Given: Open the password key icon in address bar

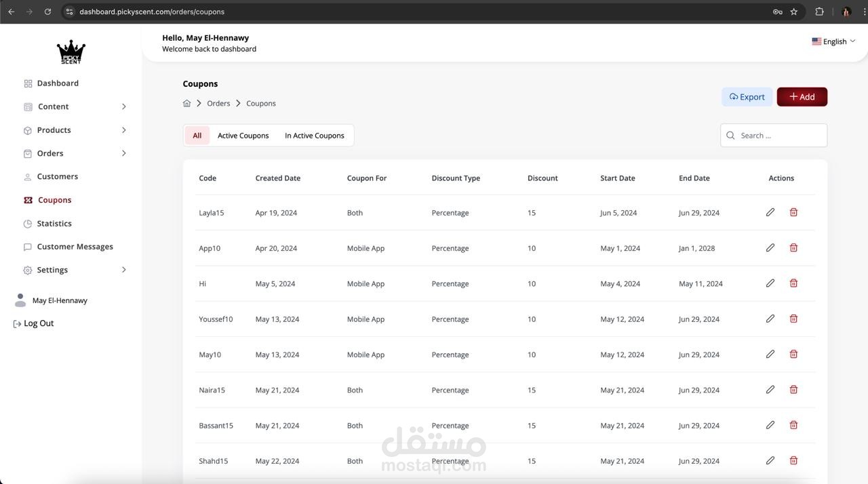Looking at the screenshot, I should (x=778, y=12).
